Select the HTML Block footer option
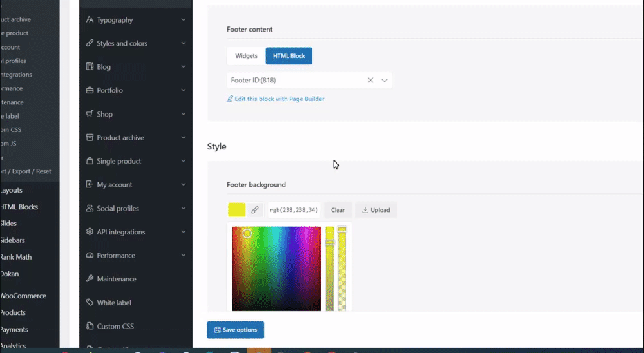 point(289,56)
